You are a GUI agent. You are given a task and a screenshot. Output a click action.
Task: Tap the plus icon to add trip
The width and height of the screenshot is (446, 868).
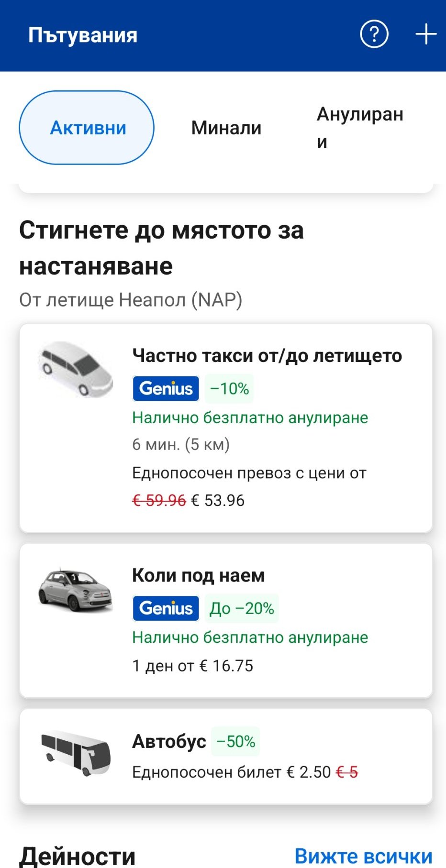425,34
